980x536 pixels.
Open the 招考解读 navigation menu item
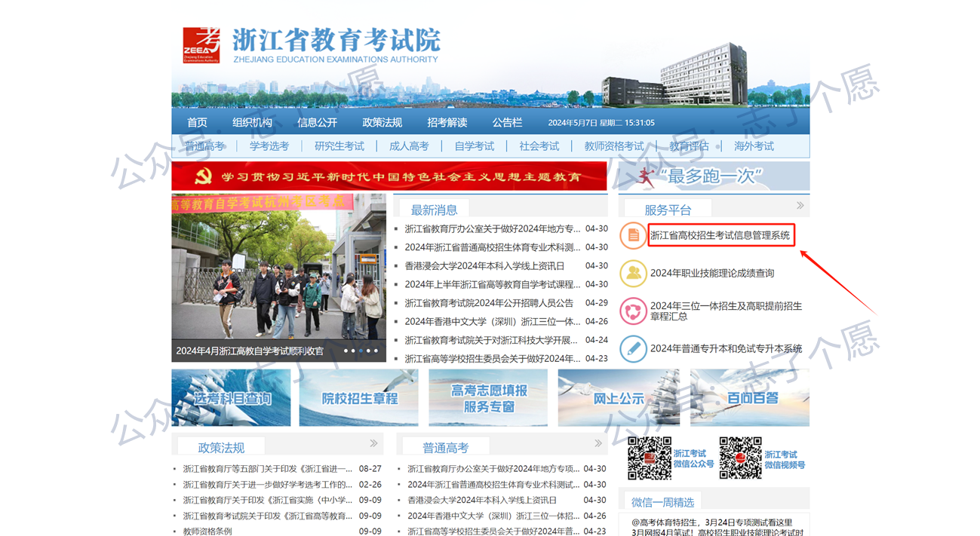pos(447,122)
